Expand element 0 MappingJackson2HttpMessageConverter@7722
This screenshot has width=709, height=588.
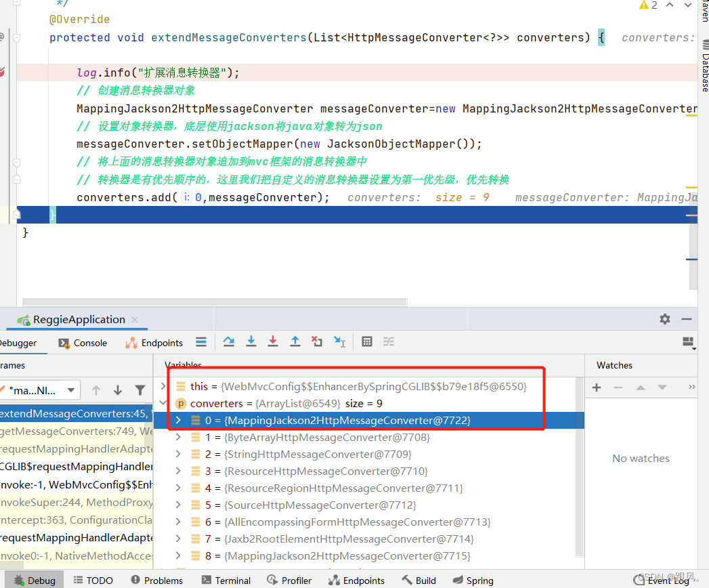click(x=178, y=420)
